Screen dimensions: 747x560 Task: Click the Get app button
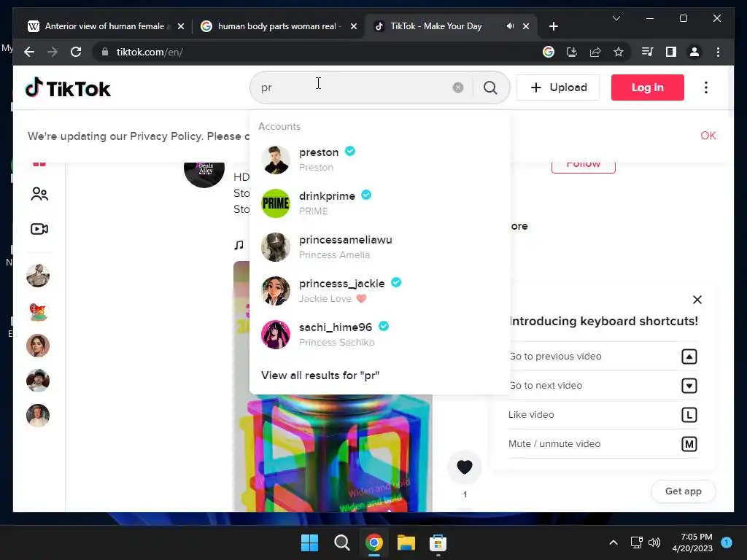click(683, 491)
